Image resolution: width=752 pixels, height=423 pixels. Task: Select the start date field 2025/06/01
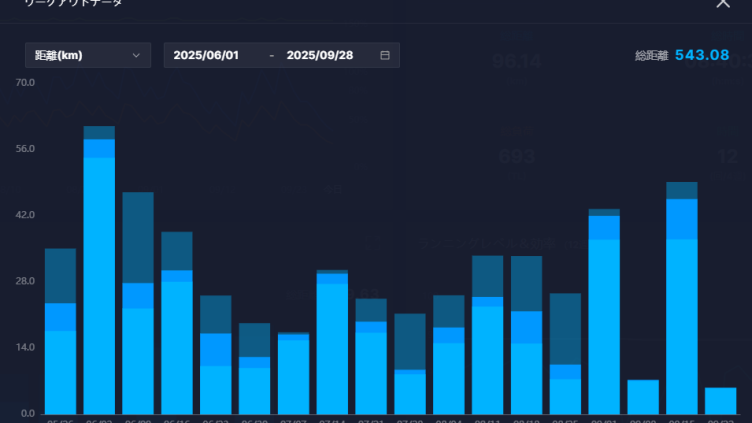point(206,55)
